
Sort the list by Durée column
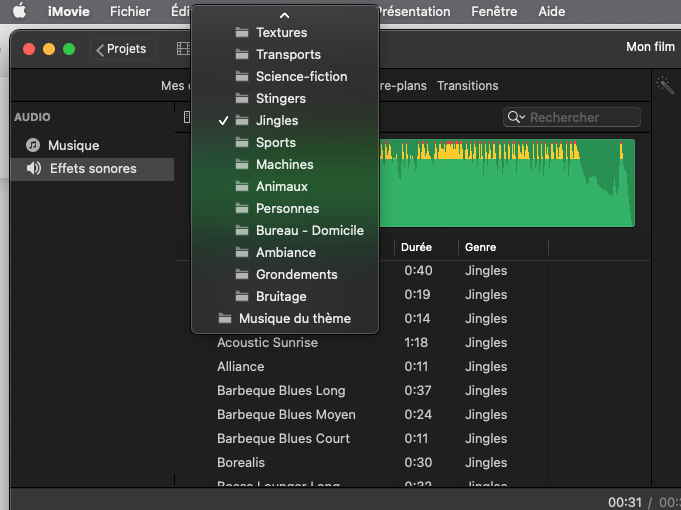point(417,247)
